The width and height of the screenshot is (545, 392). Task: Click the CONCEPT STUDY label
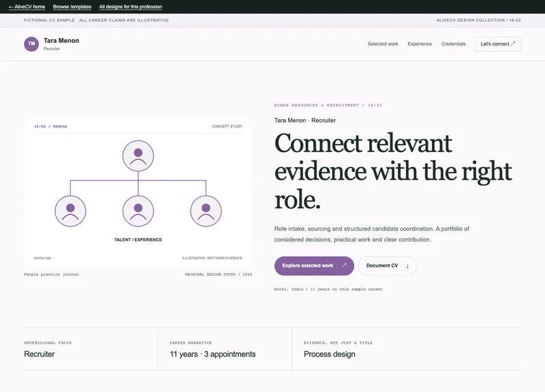227,127
